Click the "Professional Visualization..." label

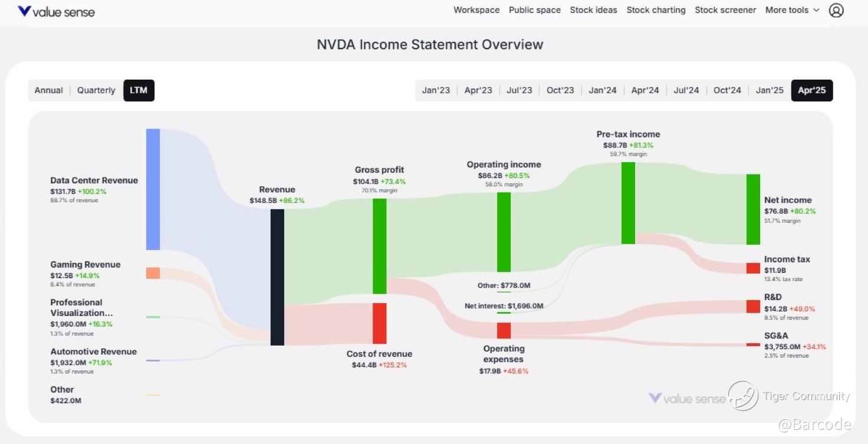(x=81, y=307)
